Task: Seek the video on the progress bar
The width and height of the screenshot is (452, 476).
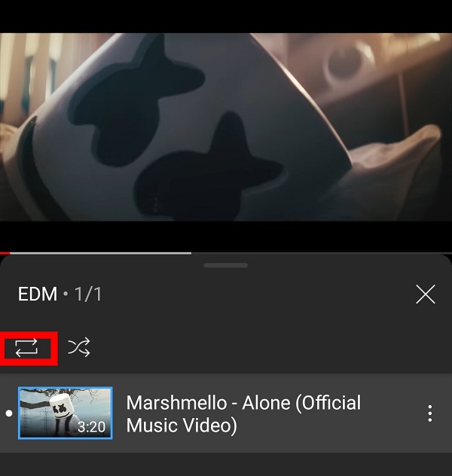Action: 226,253
